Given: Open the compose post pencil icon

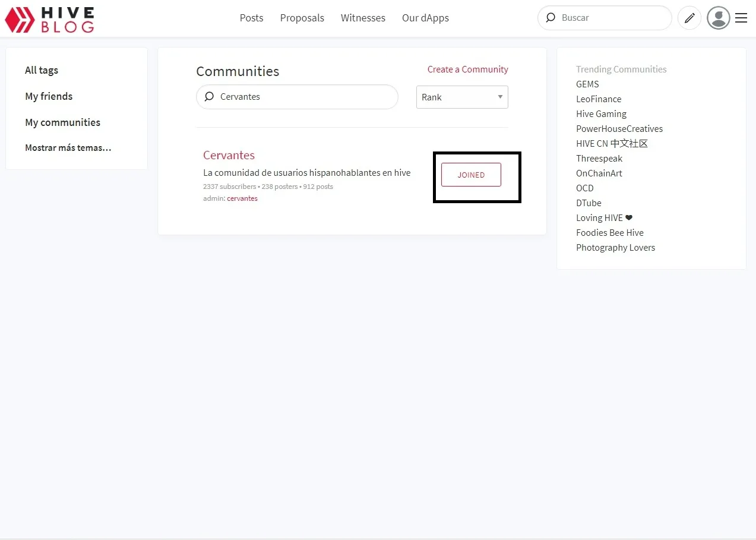Looking at the screenshot, I should point(689,18).
